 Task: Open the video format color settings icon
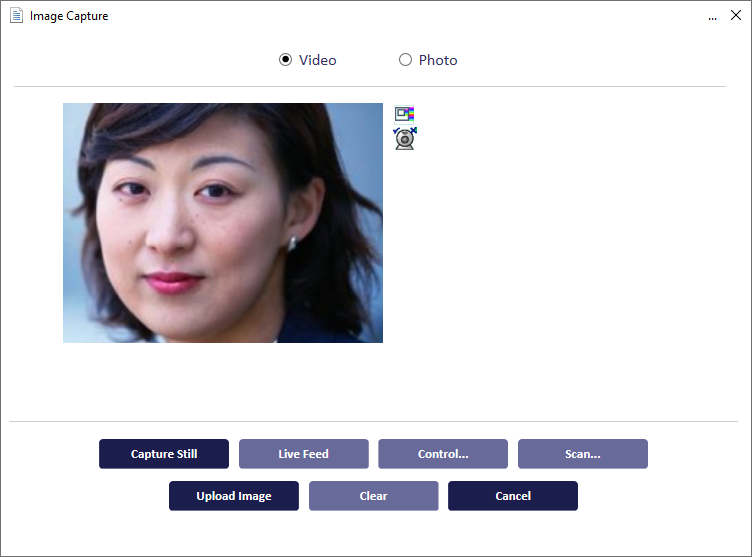coord(404,114)
